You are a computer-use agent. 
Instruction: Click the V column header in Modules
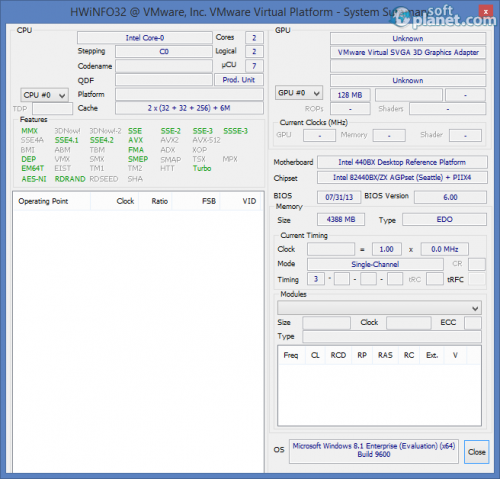coord(455,355)
